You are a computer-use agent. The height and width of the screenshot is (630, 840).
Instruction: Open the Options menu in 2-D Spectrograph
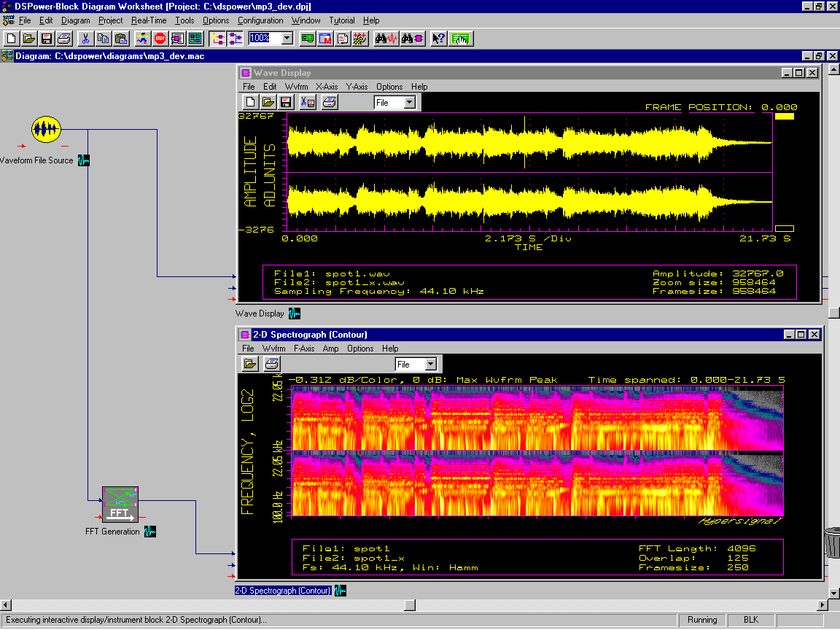(360, 349)
